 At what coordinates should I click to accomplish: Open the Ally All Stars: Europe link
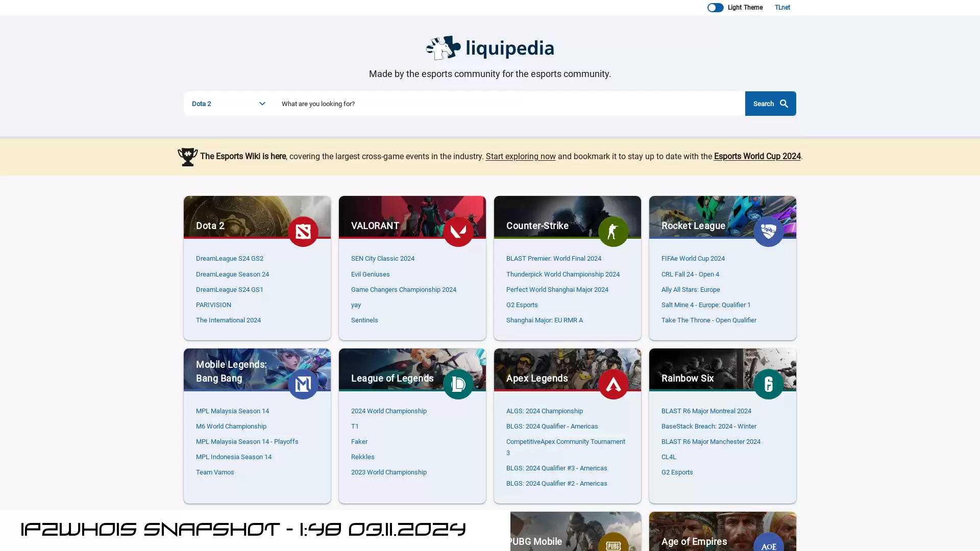691,290
